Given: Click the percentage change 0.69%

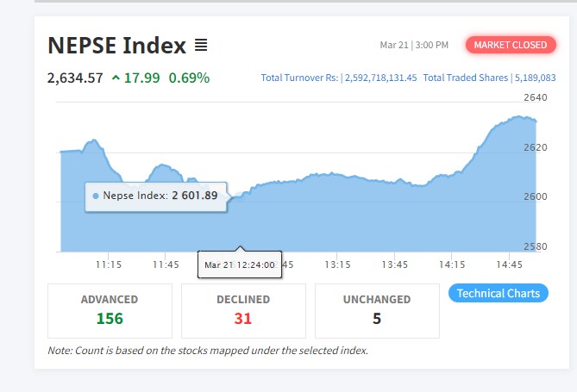Looking at the screenshot, I should point(189,78).
